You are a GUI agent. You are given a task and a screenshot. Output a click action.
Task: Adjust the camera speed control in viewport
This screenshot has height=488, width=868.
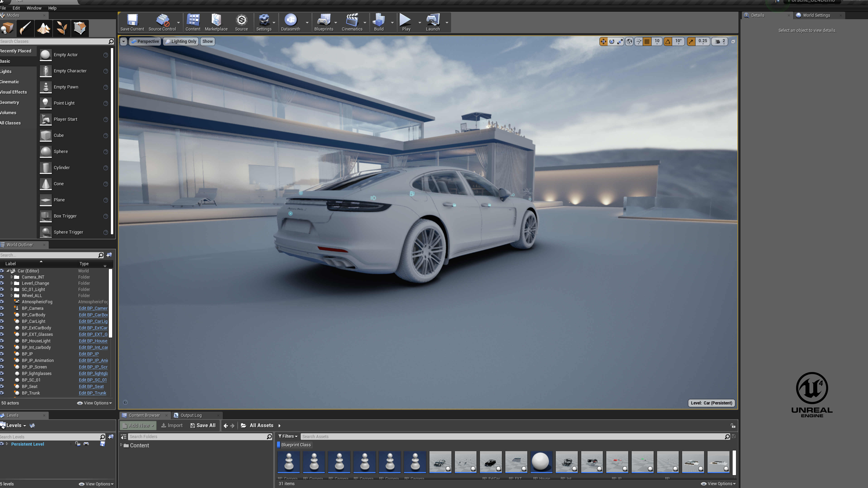(719, 41)
